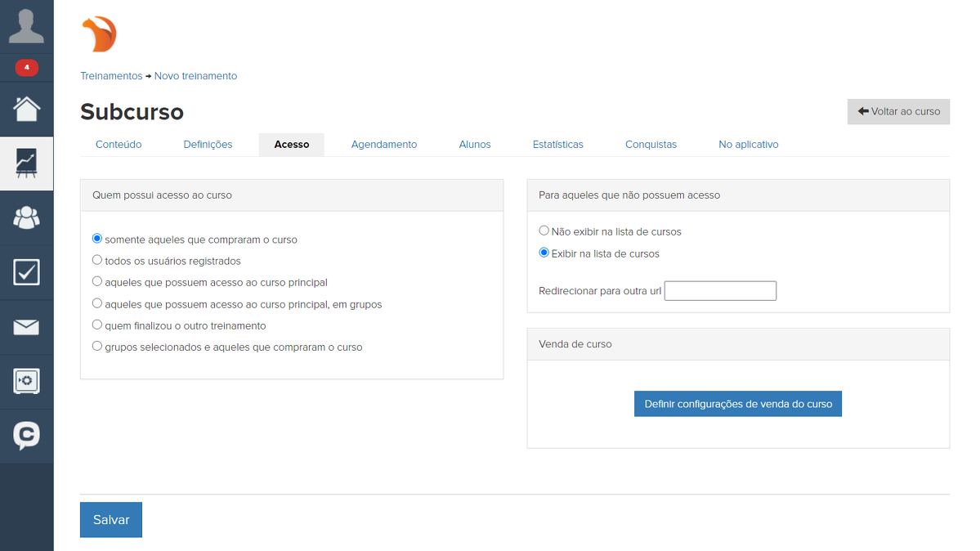The width and height of the screenshot is (980, 551).
Task: Open the chat bubble icon in sidebar
Action: [x=26, y=436]
